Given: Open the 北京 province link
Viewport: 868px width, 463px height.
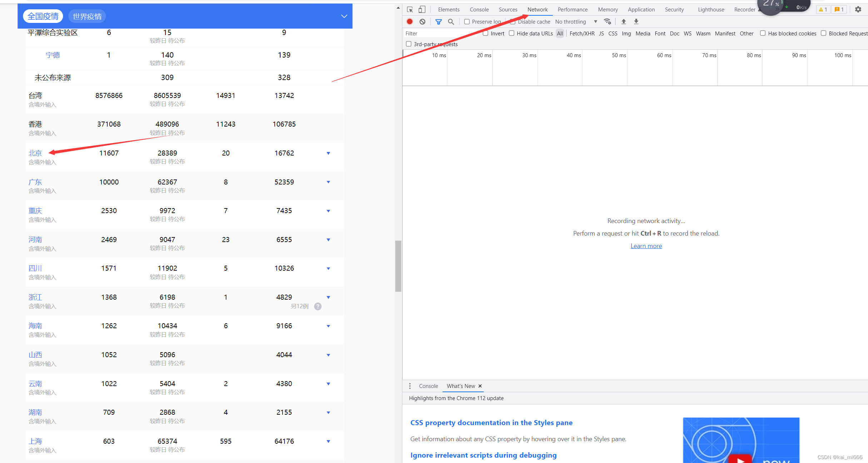Looking at the screenshot, I should [35, 153].
